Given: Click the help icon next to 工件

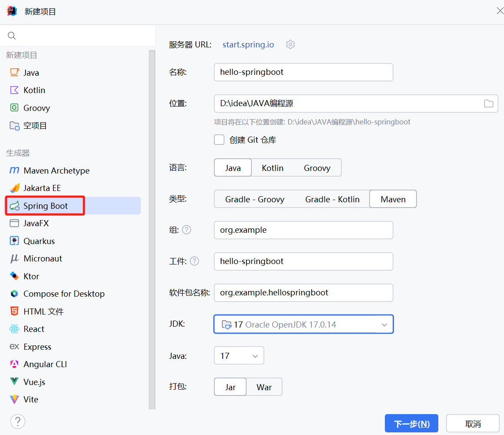Looking at the screenshot, I should coord(194,261).
